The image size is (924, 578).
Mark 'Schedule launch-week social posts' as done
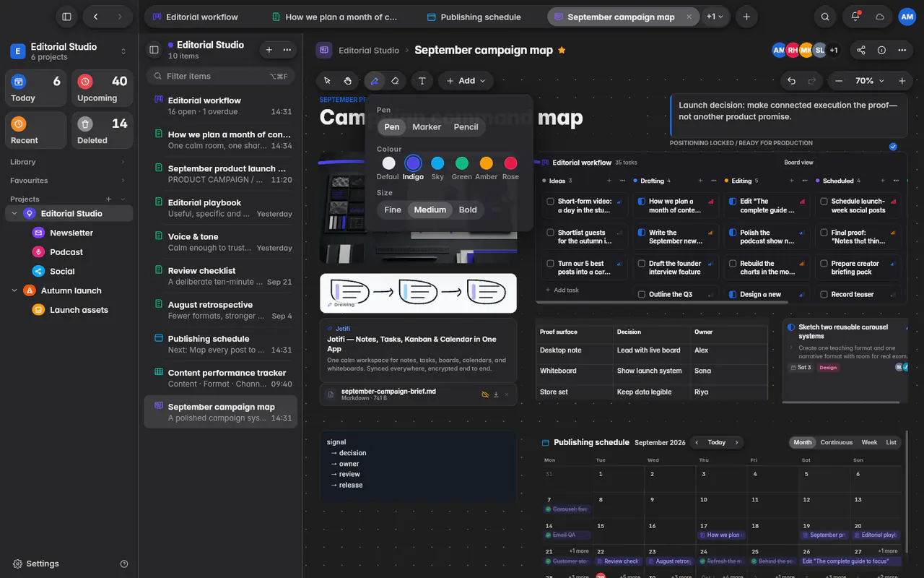[824, 202]
